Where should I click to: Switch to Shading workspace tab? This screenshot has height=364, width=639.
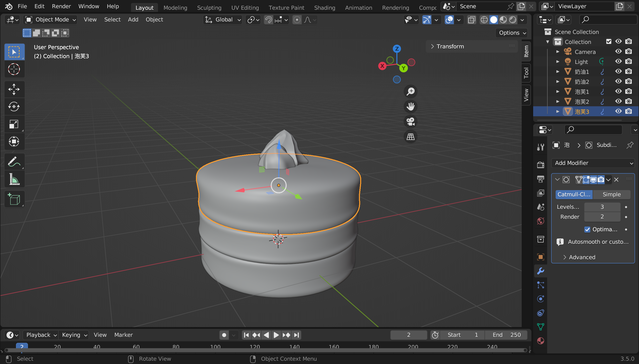[x=325, y=8]
